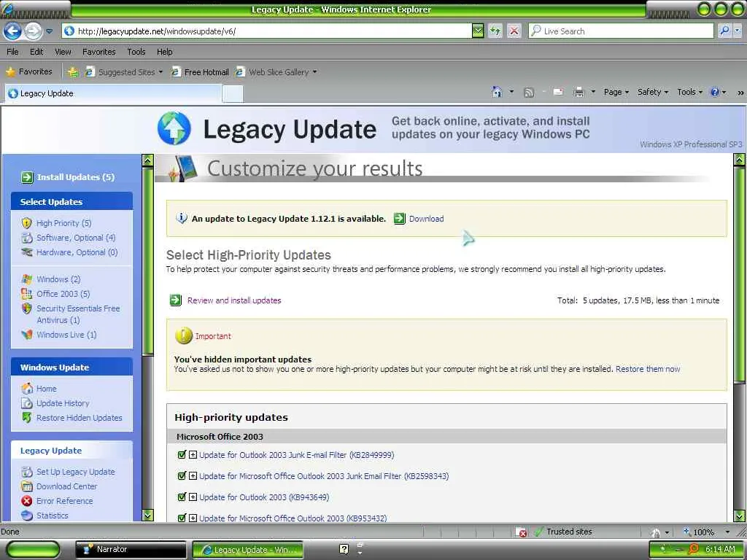Click the help icon in the taskbar

click(344, 549)
